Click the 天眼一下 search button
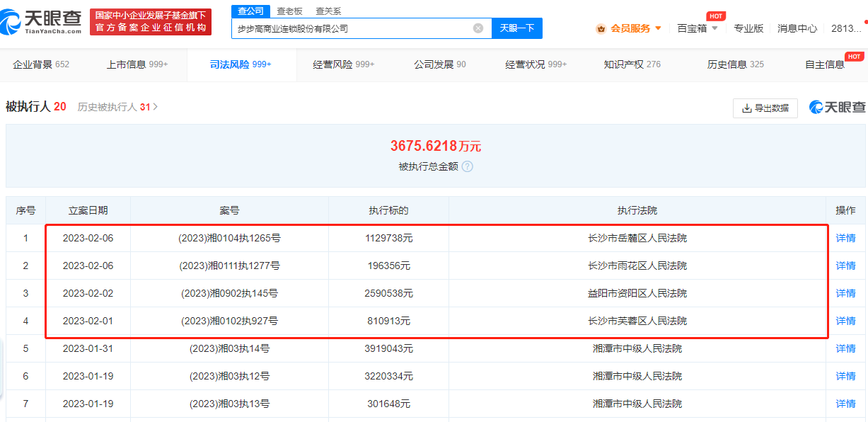 (x=516, y=28)
